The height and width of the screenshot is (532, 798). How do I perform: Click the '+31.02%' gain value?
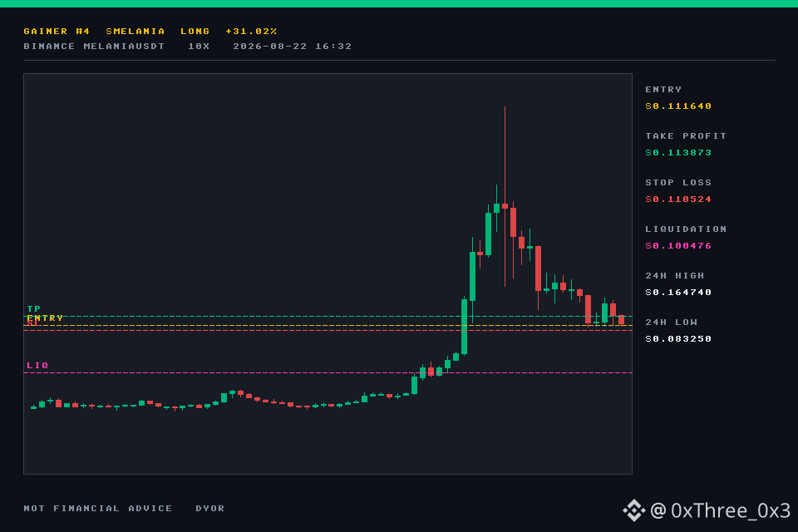coord(251,31)
